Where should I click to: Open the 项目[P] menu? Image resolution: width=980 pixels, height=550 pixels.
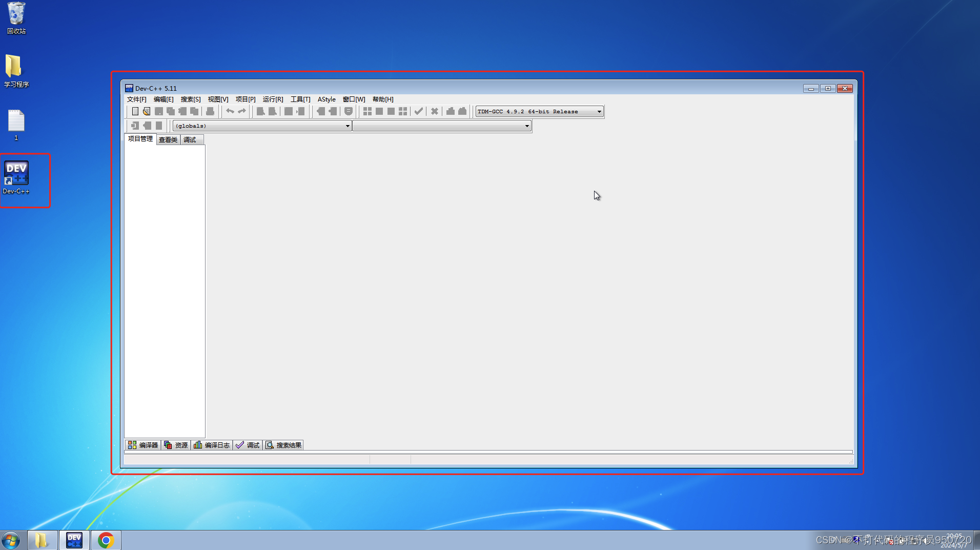tap(246, 99)
